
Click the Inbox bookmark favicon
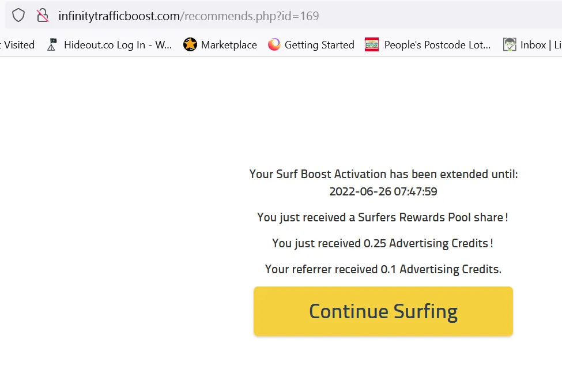click(x=510, y=45)
